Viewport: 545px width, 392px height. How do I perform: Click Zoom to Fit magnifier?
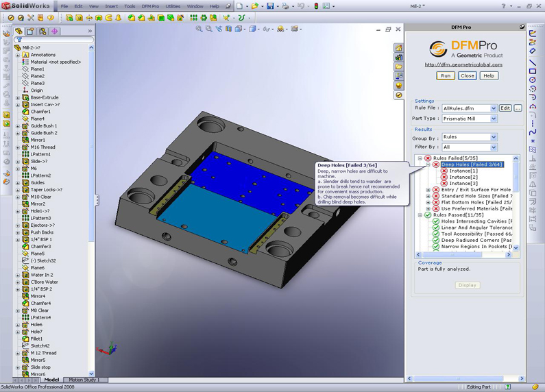pos(199,29)
